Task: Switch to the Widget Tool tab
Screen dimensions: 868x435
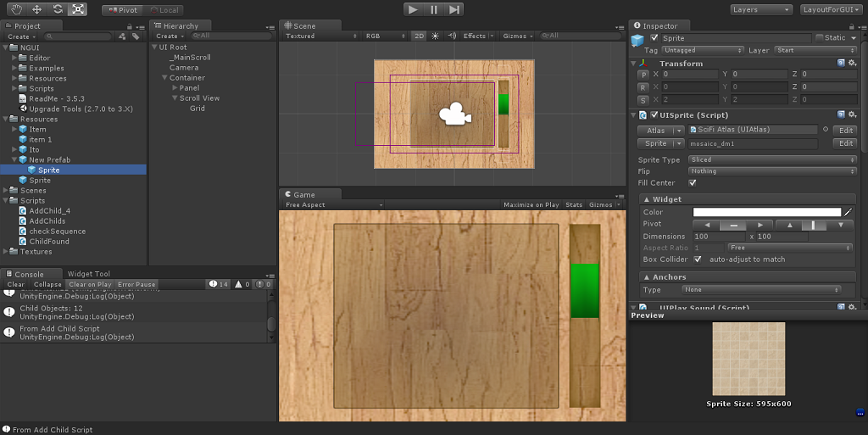Action: [x=88, y=274]
